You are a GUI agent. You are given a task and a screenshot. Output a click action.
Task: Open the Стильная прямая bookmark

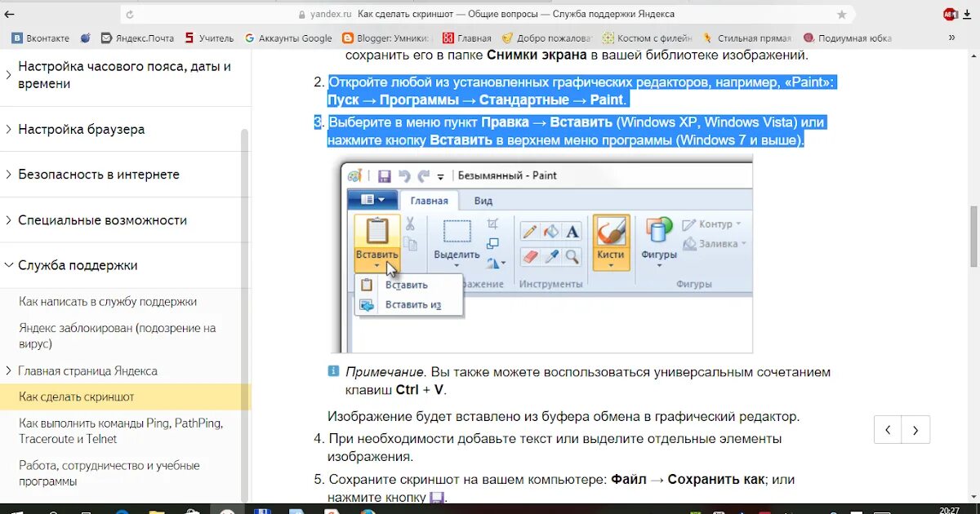[746, 38]
